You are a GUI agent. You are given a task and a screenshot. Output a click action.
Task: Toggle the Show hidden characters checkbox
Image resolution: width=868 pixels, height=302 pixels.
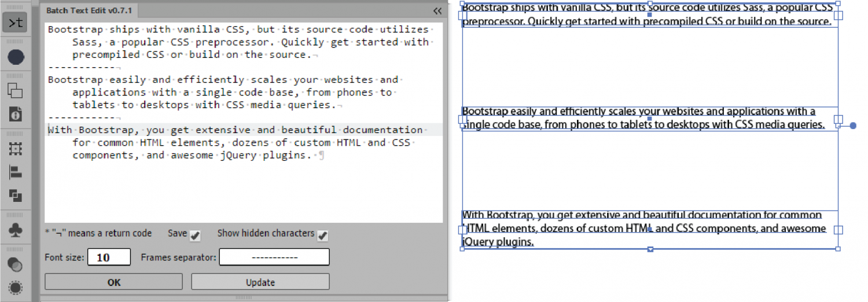click(322, 235)
